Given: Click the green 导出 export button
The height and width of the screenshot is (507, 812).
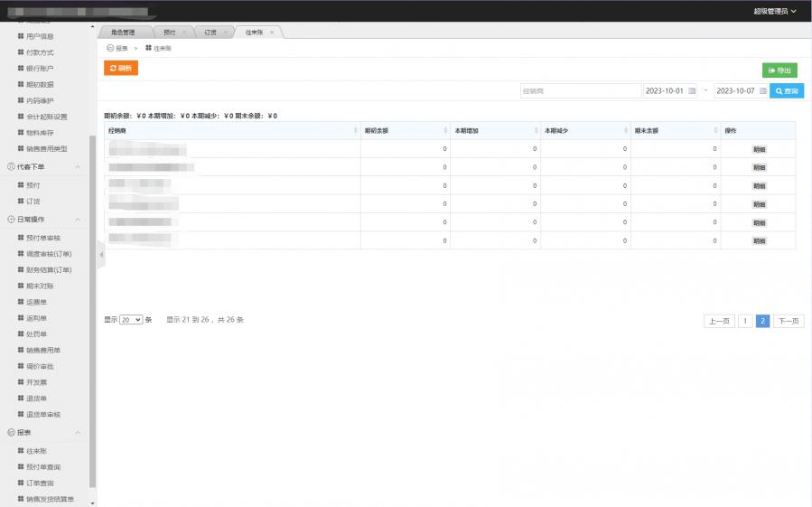Looking at the screenshot, I should click(x=779, y=70).
